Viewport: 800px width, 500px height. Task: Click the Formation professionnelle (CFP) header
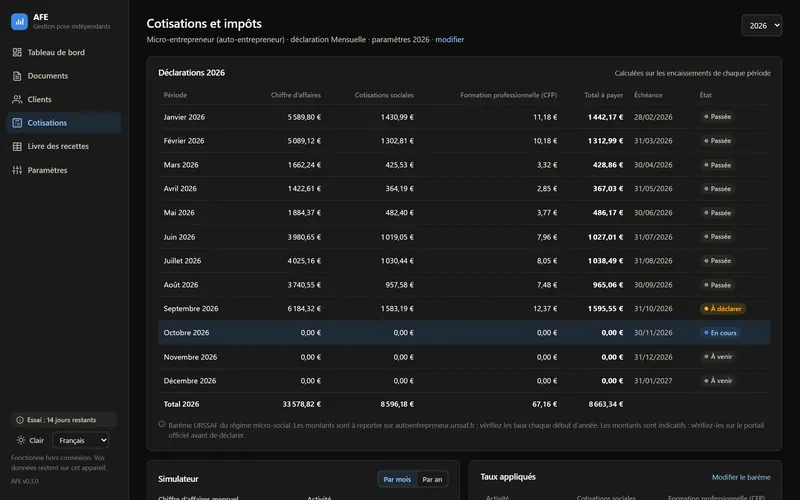point(509,95)
